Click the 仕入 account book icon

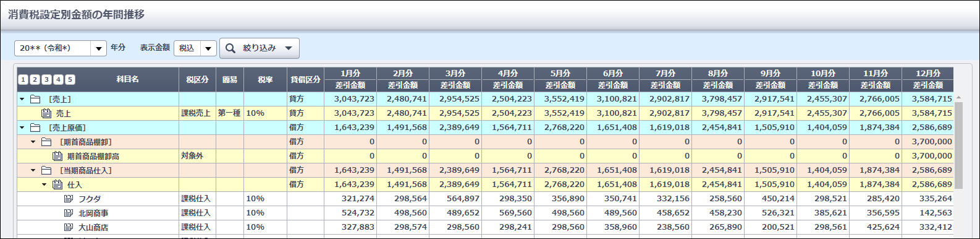(57, 185)
